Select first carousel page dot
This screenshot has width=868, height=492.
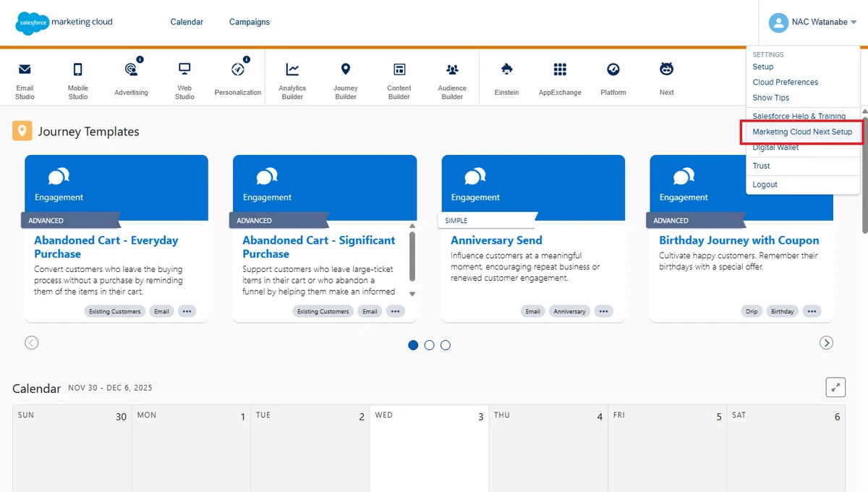tap(413, 345)
